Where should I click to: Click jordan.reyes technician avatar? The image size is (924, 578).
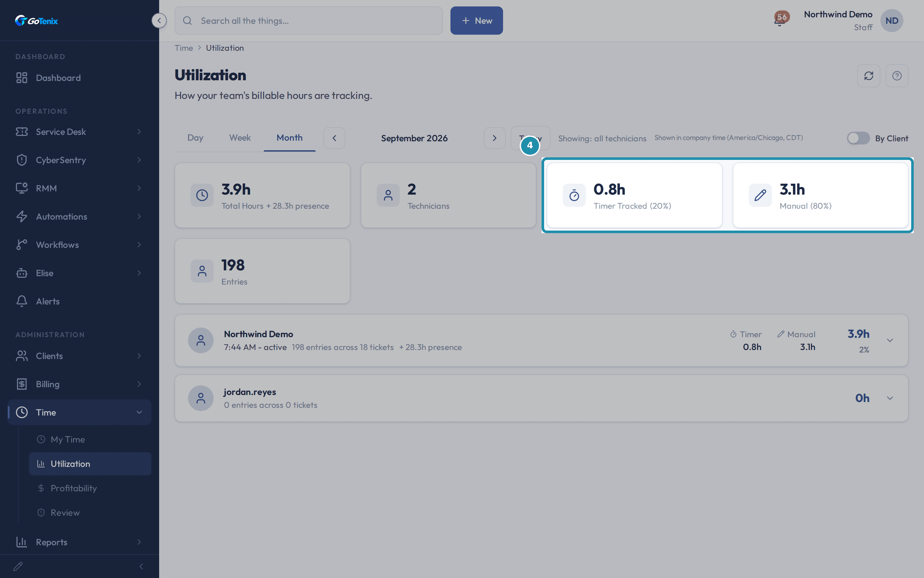pos(201,398)
